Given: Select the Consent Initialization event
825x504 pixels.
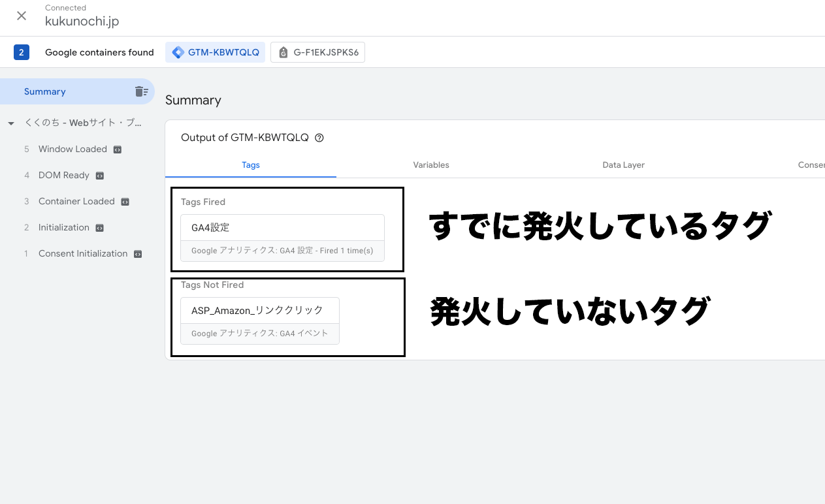Looking at the screenshot, I should (x=83, y=254).
